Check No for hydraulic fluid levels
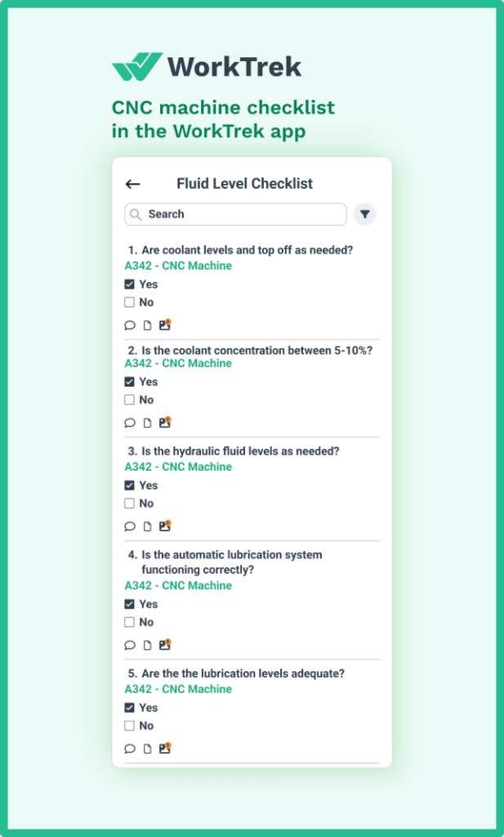504x837 pixels. (x=129, y=504)
